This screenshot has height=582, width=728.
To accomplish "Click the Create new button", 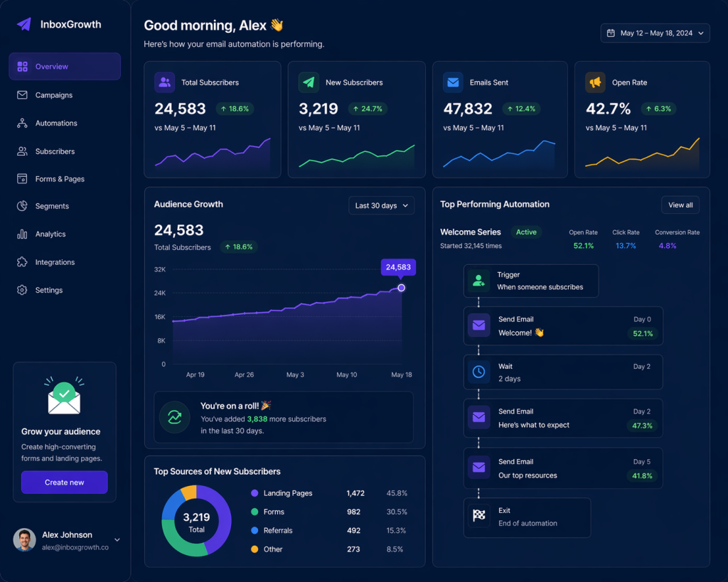I will pos(64,483).
